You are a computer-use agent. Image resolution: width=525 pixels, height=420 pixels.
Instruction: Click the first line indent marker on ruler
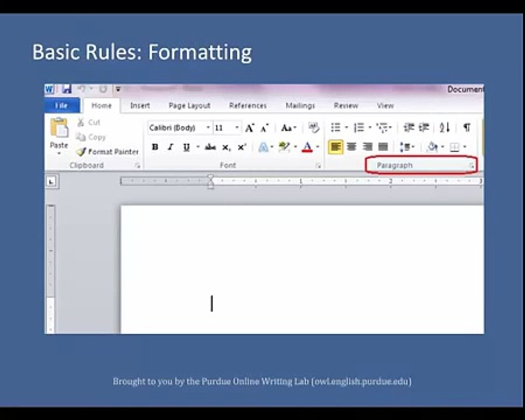[x=210, y=177]
